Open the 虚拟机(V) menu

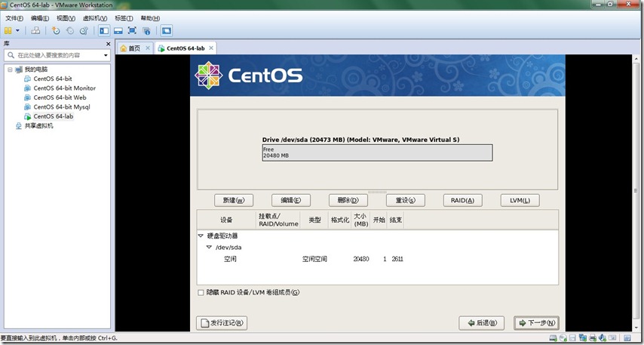[95, 18]
